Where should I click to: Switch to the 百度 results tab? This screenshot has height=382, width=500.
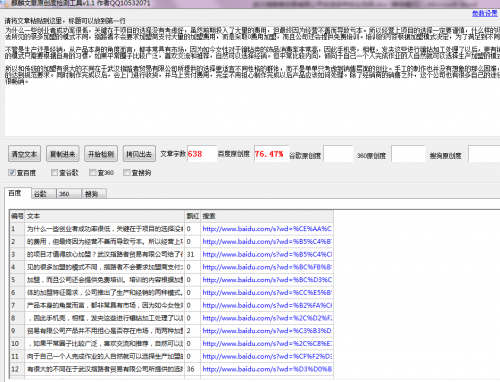18,193
